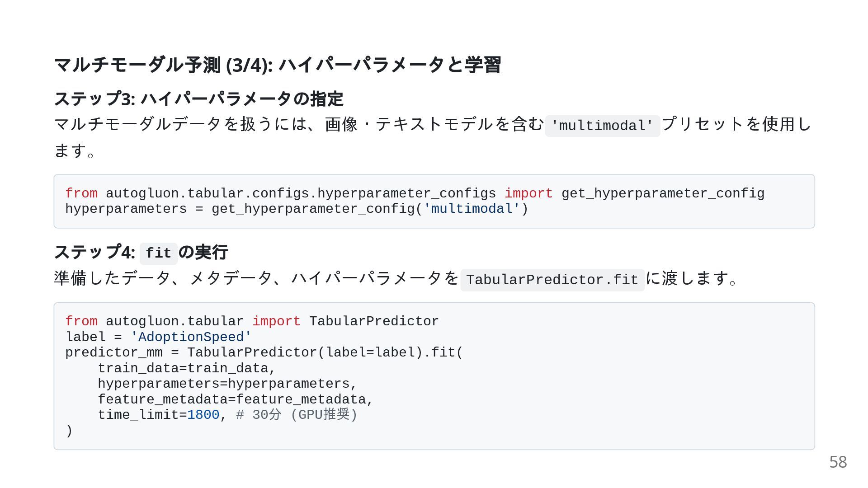Viewport: 868px width, 488px height.
Task: Click predictor_mm variable name
Action: [113, 352]
